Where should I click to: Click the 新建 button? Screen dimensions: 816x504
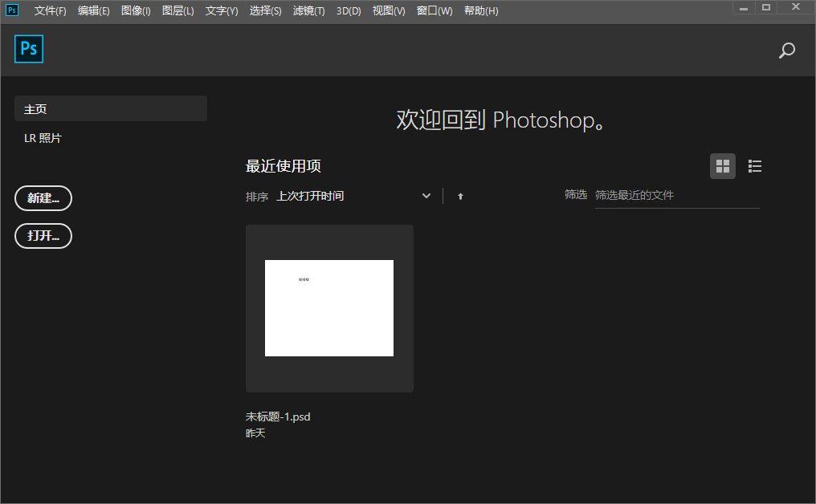click(43, 198)
